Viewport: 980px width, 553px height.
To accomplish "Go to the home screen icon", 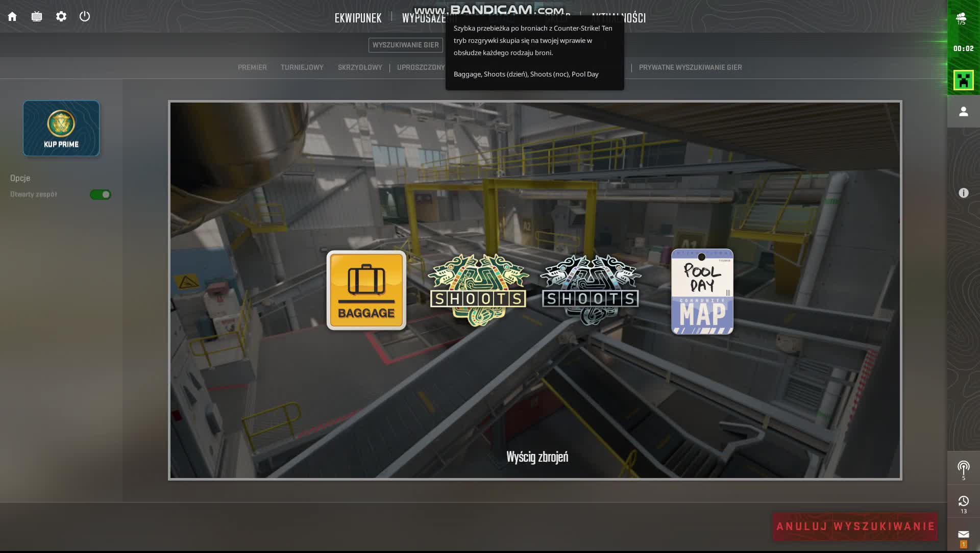I will 12,16.
